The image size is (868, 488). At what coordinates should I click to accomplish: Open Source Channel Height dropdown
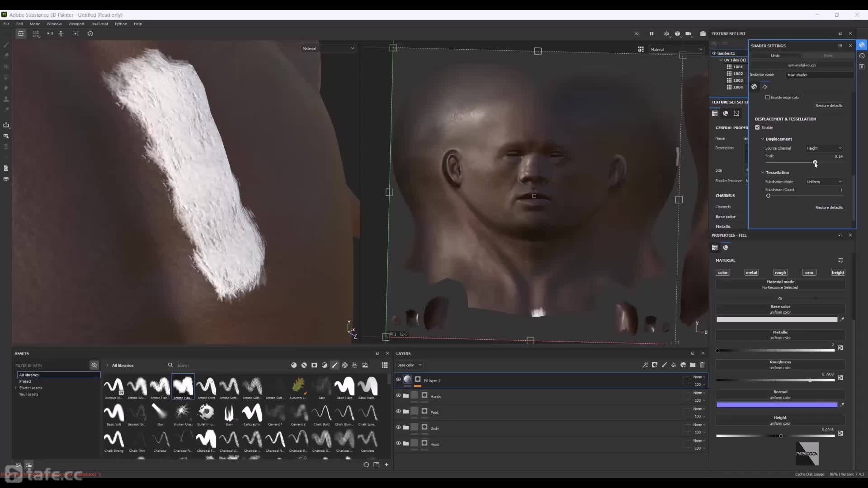pos(825,148)
